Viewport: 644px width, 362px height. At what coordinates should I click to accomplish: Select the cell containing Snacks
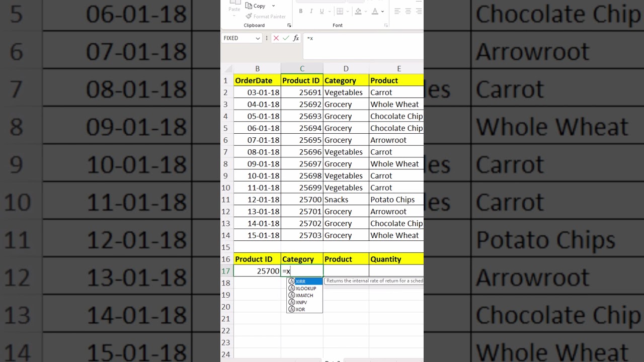346,200
